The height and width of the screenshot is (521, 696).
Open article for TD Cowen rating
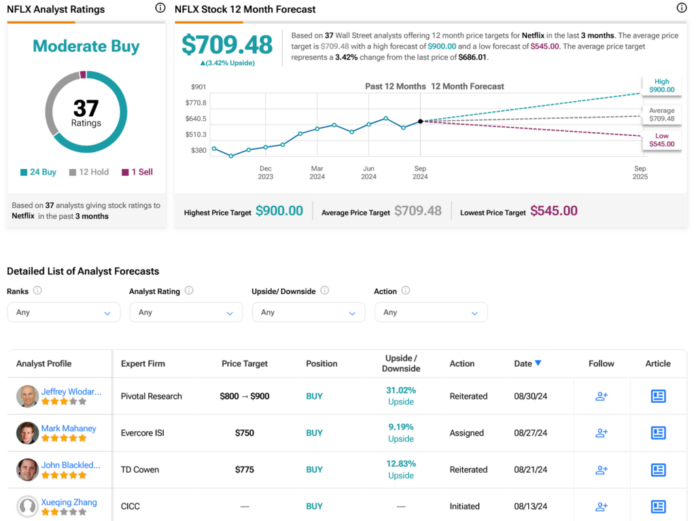click(658, 469)
